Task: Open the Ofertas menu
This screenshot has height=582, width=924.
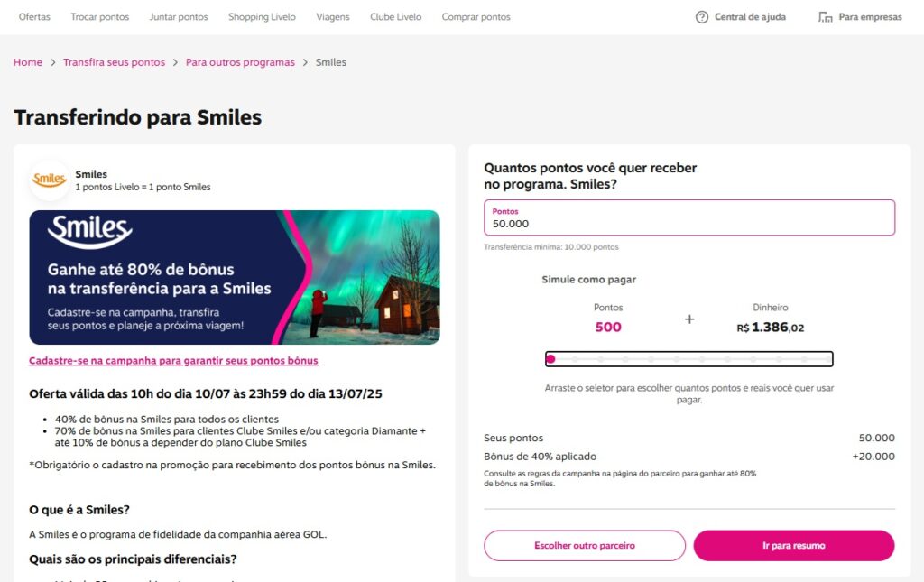Action: pos(34,17)
